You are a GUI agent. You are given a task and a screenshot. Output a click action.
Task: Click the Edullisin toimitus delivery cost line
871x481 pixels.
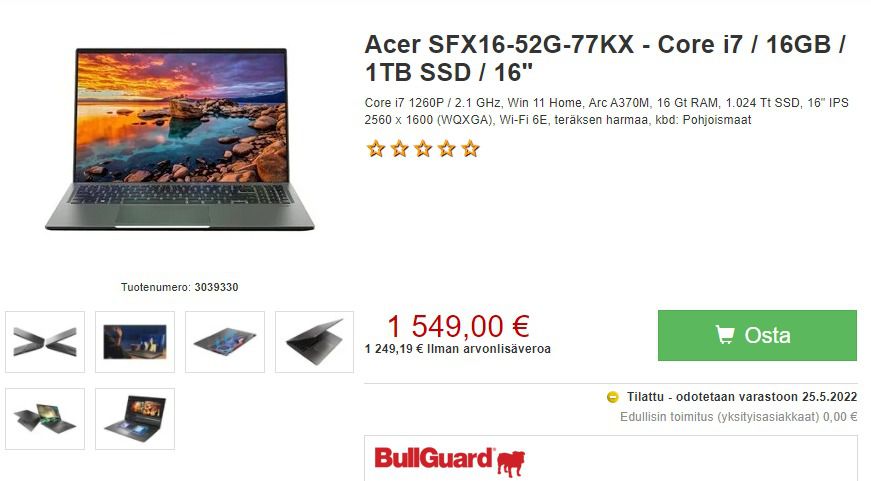tap(739, 417)
